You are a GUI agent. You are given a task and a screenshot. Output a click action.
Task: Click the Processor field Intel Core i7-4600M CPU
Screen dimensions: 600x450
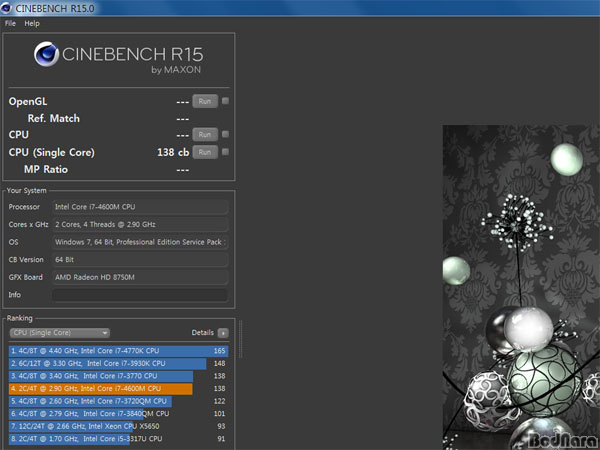click(x=140, y=207)
